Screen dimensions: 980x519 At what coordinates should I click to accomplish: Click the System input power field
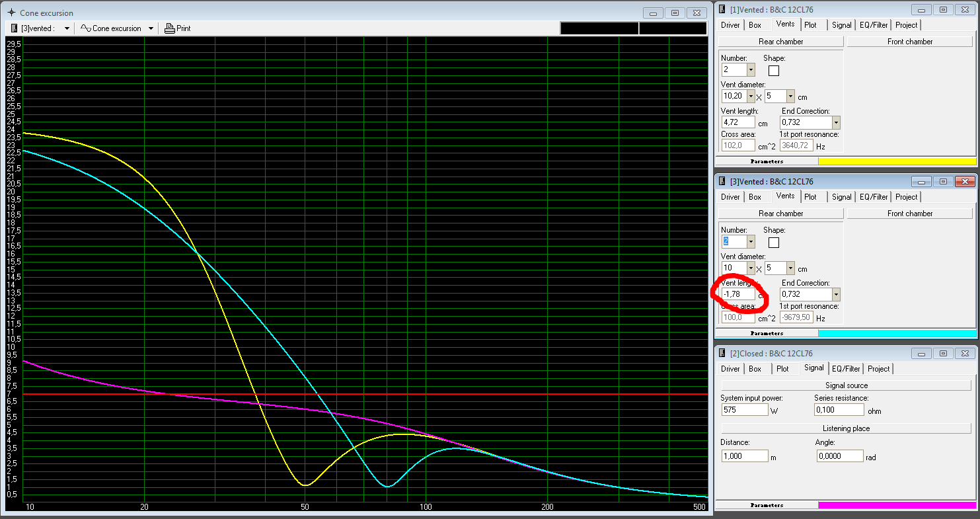tap(744, 410)
